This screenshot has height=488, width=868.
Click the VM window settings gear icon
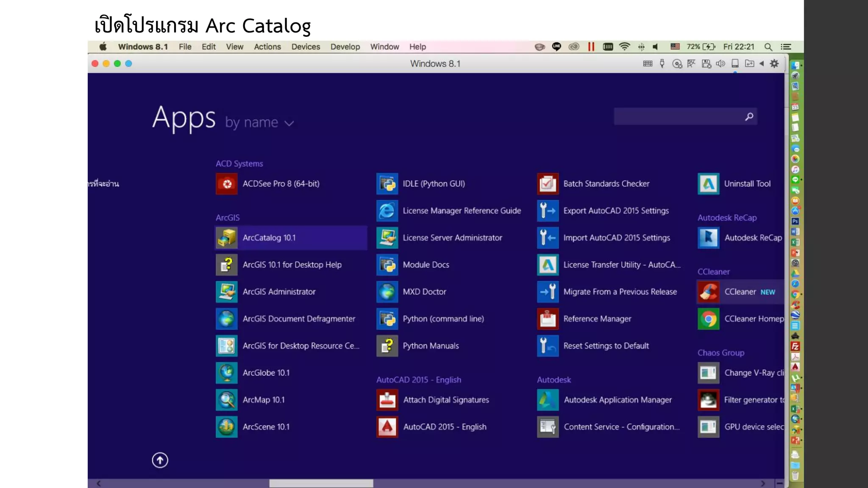(x=774, y=64)
